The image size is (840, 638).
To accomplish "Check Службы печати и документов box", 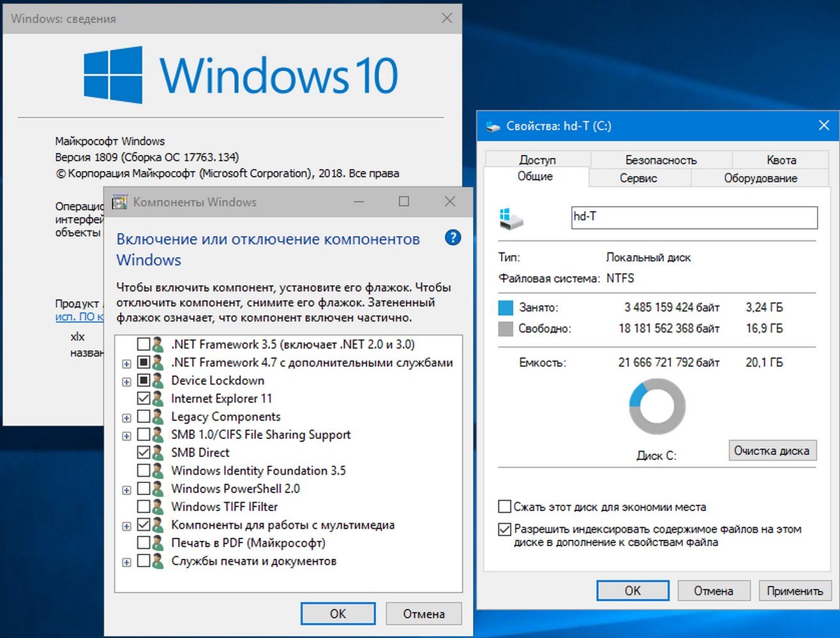I will click(144, 561).
